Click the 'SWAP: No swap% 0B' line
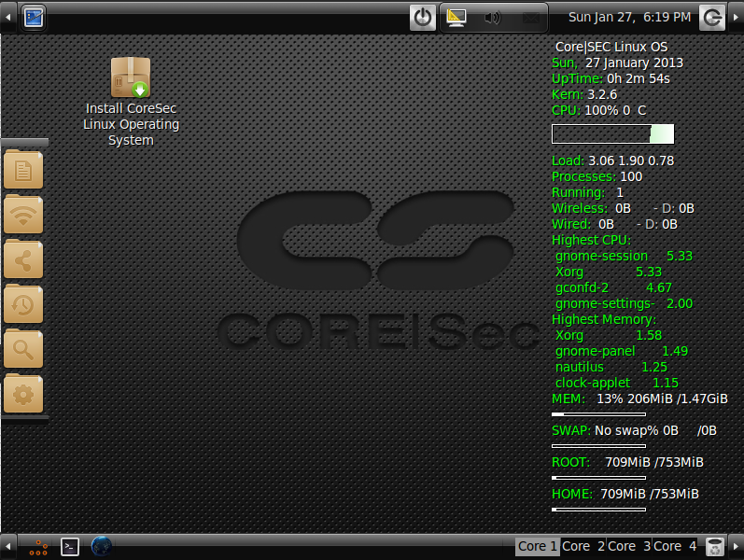The height and width of the screenshot is (560, 744). [634, 430]
